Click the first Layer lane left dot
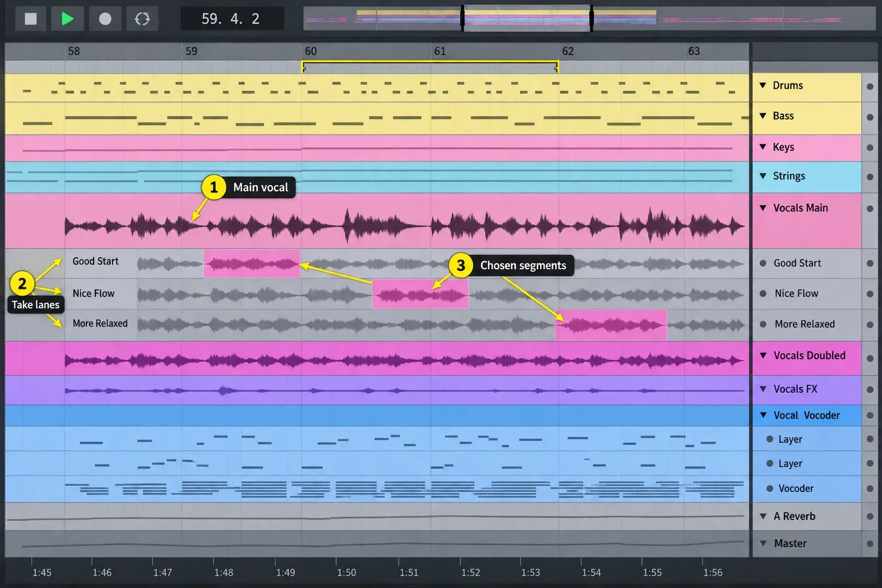This screenshot has width=882, height=588. (x=770, y=439)
